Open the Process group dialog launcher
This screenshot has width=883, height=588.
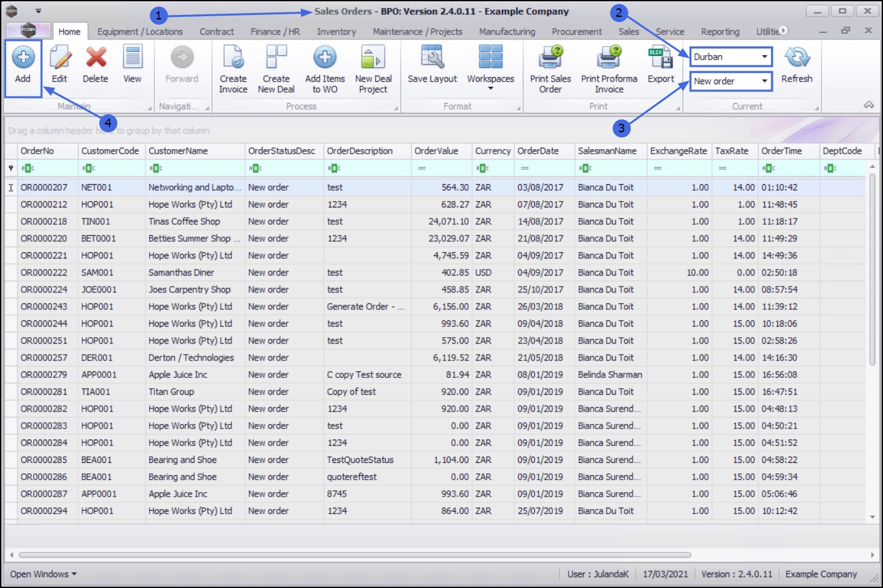[x=396, y=108]
